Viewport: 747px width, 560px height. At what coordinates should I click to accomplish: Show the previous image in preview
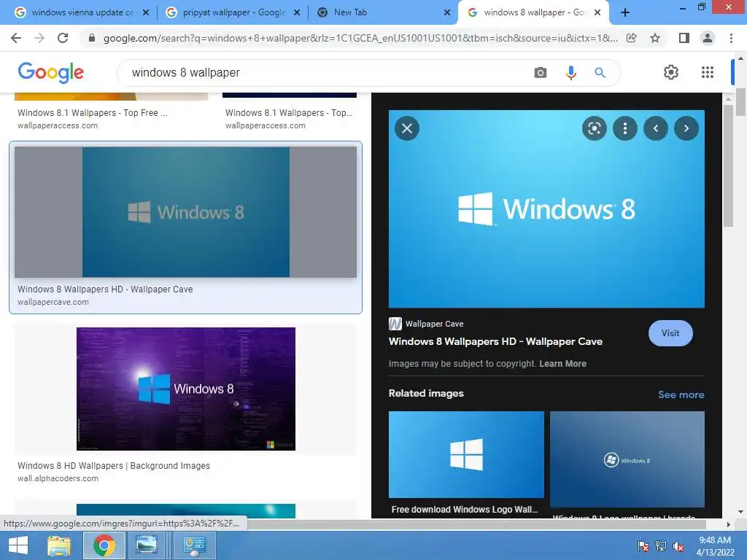click(656, 128)
